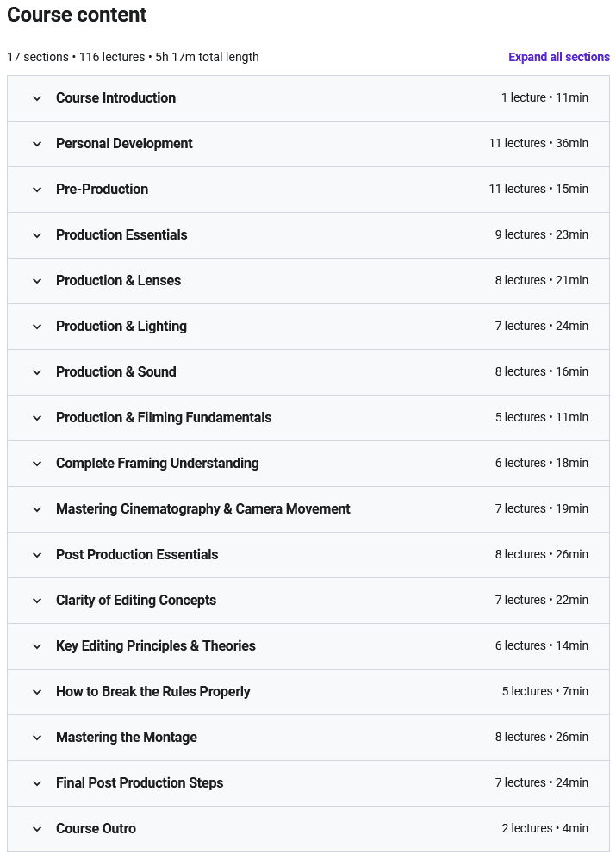Open the Production Essentials section chevron
The height and width of the screenshot is (860, 616).
click(37, 235)
